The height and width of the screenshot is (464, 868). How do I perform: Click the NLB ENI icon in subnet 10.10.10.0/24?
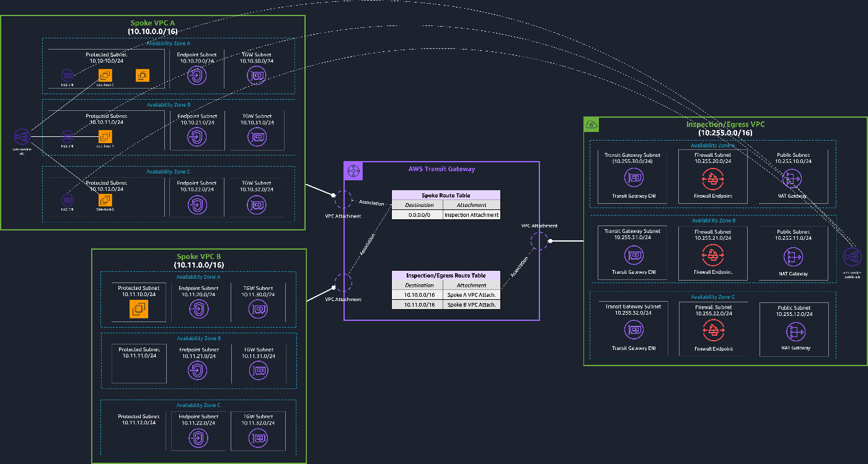(x=67, y=76)
